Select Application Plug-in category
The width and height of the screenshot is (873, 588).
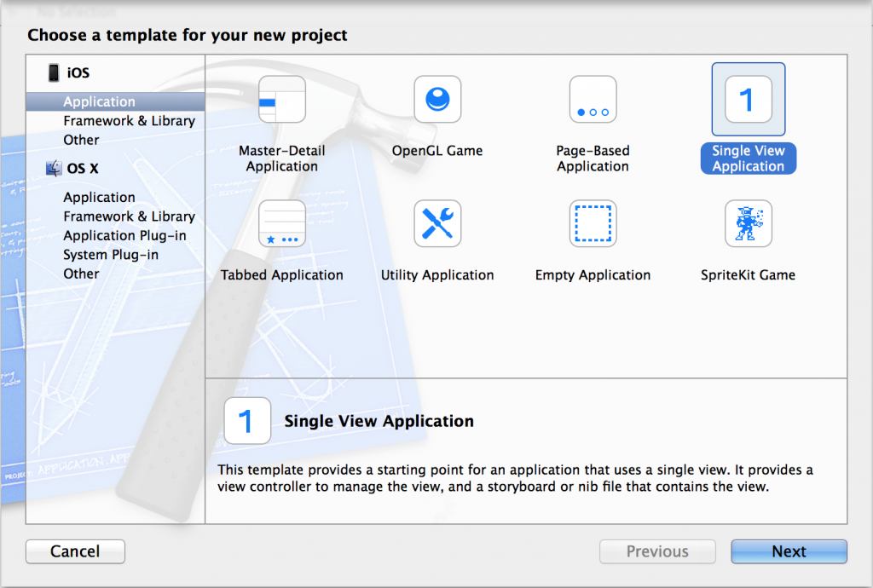(x=124, y=235)
